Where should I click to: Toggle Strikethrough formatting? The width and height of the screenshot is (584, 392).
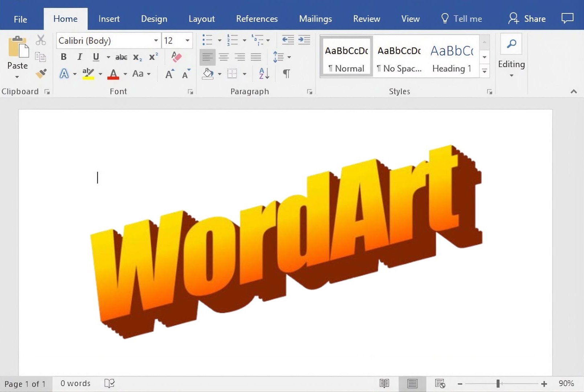click(x=121, y=57)
